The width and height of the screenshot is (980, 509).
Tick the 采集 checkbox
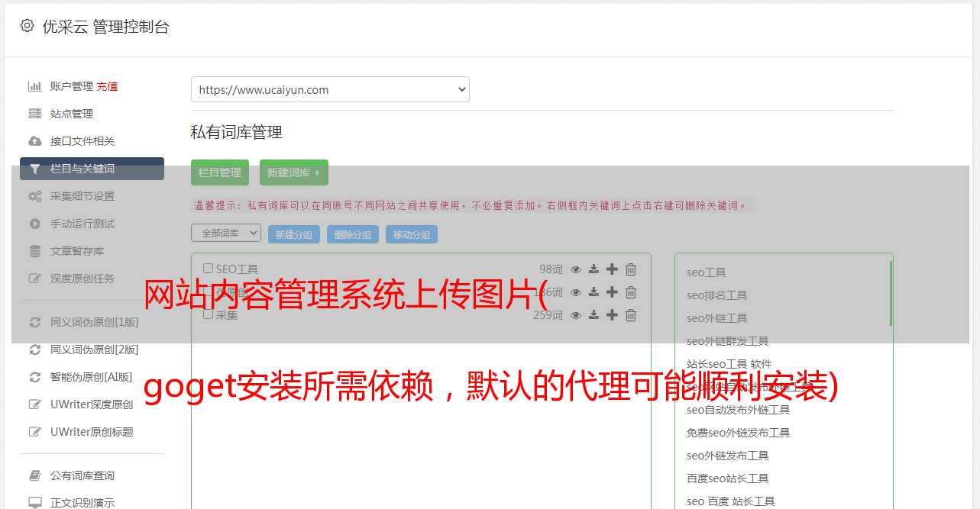tap(208, 314)
